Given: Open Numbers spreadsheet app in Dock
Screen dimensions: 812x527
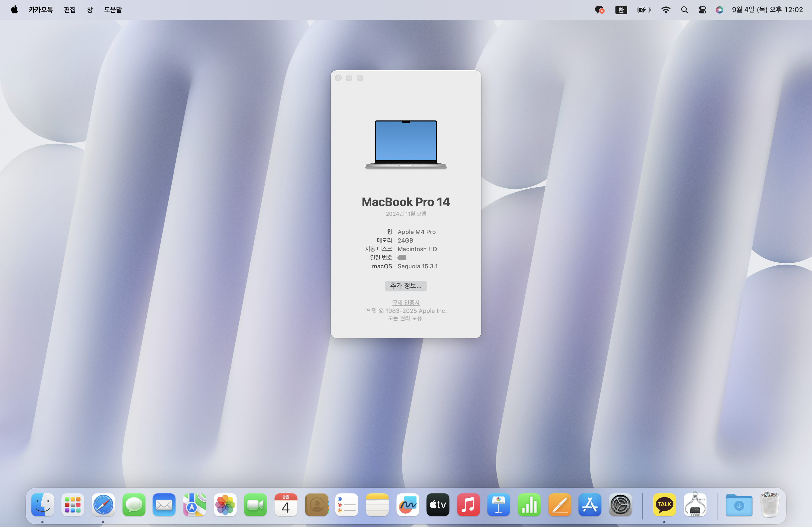Looking at the screenshot, I should (x=529, y=505).
